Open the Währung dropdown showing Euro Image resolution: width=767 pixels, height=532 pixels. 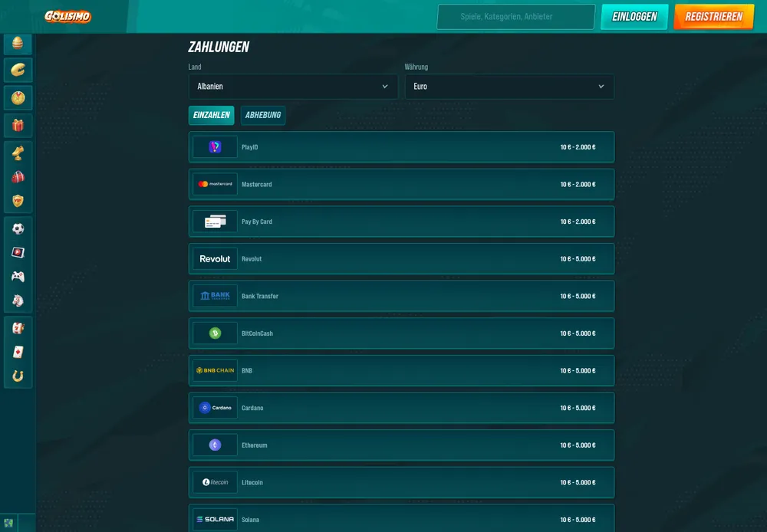[509, 87]
